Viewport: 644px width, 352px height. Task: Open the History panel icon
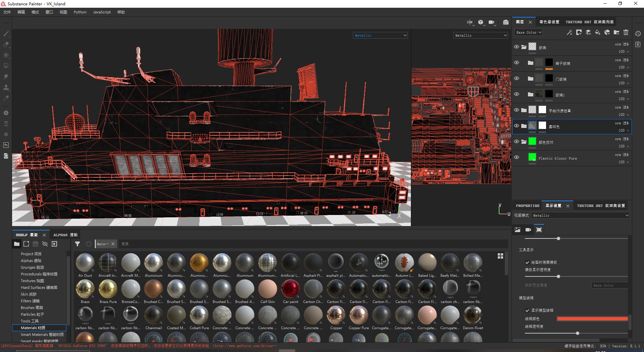click(x=638, y=34)
